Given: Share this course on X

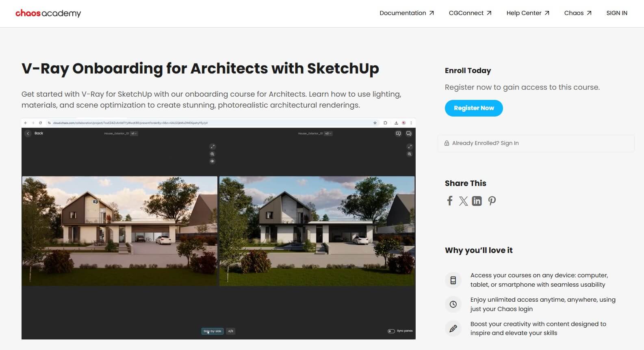Looking at the screenshot, I should [x=463, y=201].
